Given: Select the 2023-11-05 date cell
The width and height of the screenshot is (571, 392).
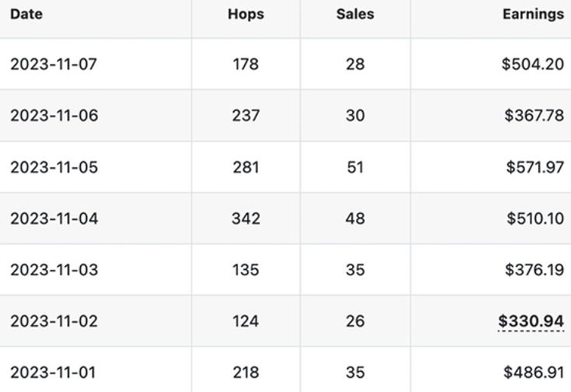Looking at the screenshot, I should pos(54,167).
